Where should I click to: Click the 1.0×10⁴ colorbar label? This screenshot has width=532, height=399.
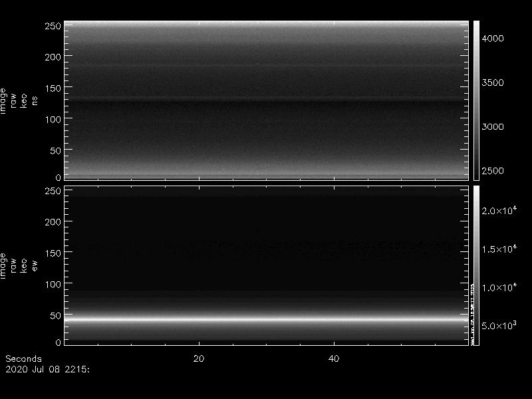pos(499,287)
